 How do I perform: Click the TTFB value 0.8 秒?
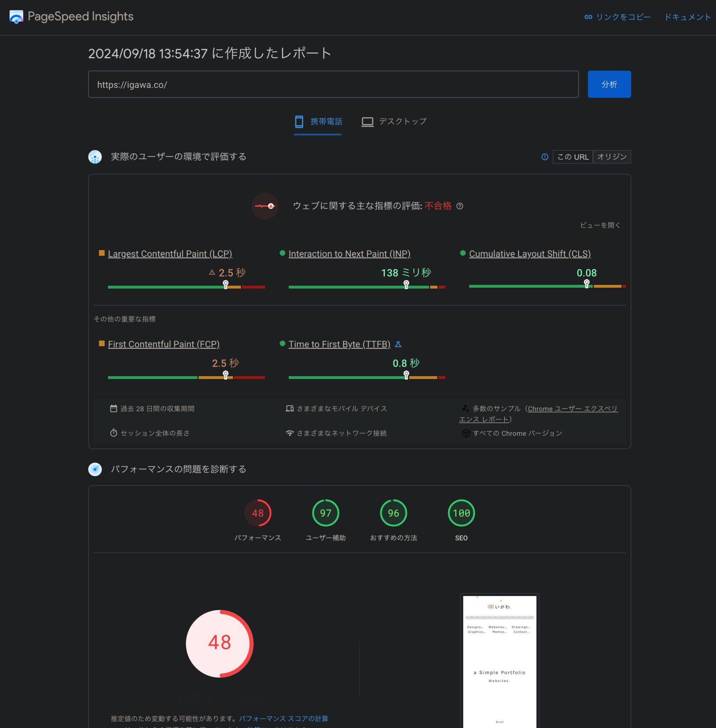[x=406, y=363]
